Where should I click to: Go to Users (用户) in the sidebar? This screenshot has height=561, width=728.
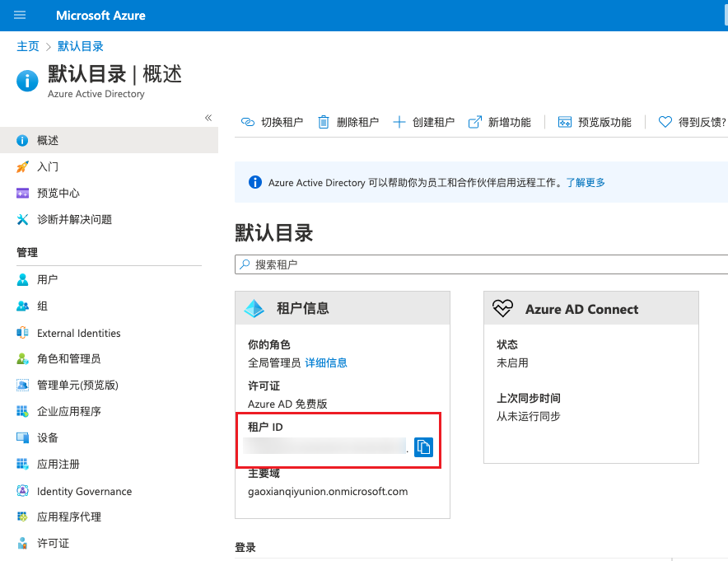click(48, 280)
